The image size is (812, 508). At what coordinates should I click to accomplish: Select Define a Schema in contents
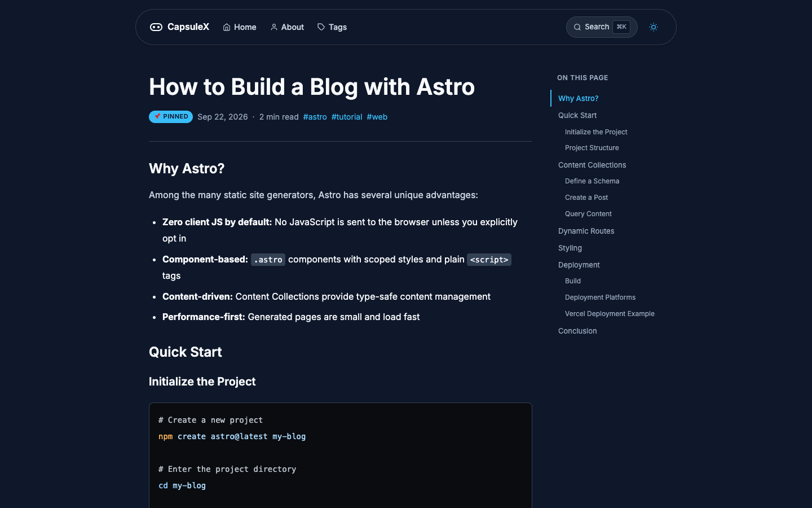592,181
